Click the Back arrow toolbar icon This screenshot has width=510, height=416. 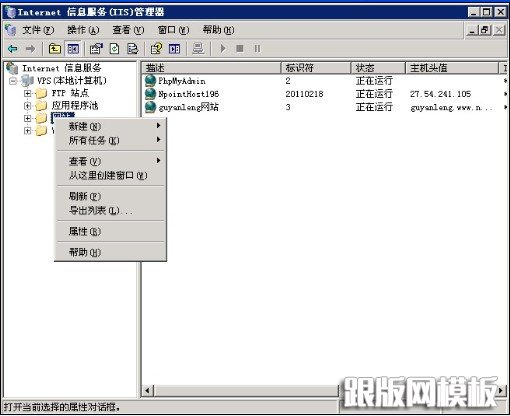(13, 49)
